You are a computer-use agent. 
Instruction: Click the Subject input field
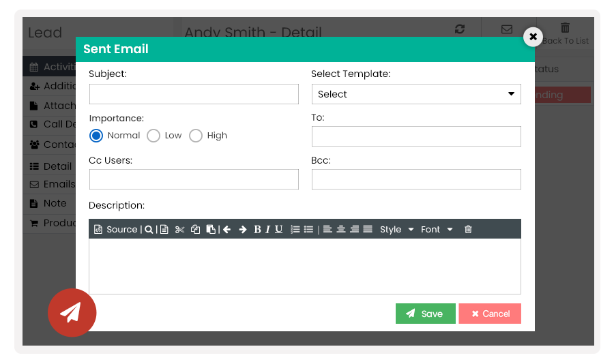pos(194,94)
